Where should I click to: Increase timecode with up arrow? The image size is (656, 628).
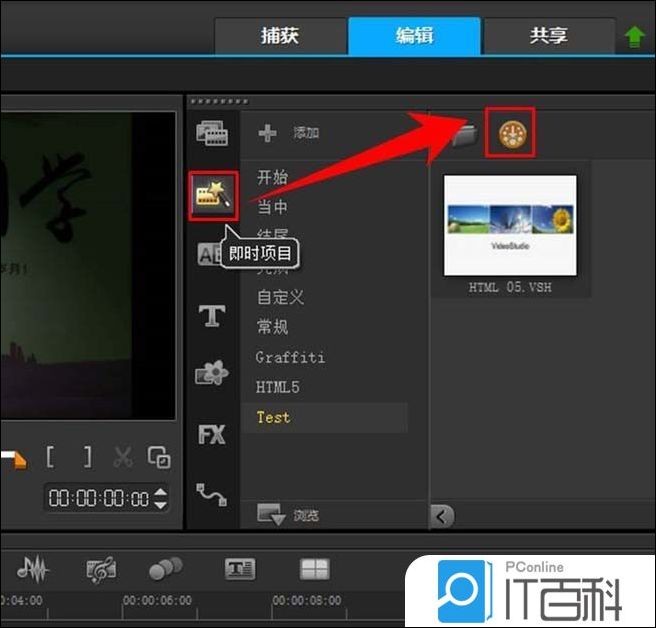click(x=161, y=492)
